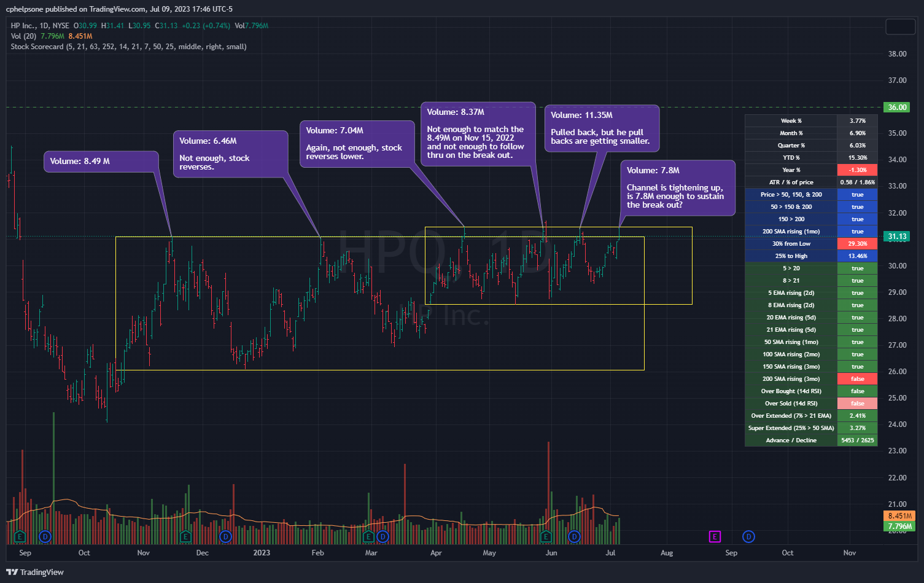
Task: Click the 'Volume: 6.46M' callout note
Action: click(231, 154)
